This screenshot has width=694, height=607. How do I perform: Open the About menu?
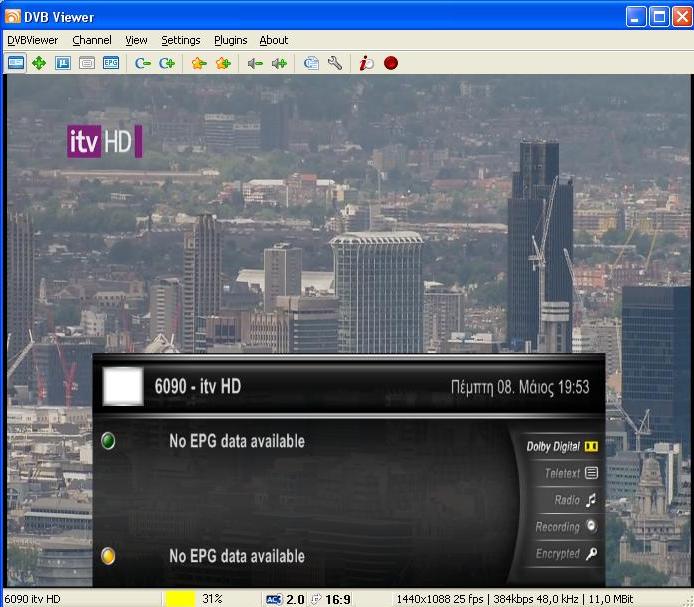[274, 40]
